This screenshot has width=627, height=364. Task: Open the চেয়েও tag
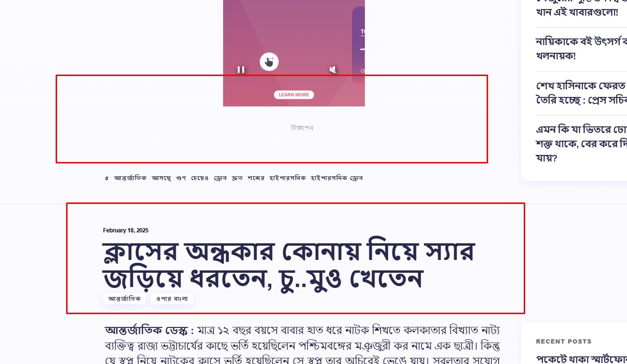pos(200,178)
